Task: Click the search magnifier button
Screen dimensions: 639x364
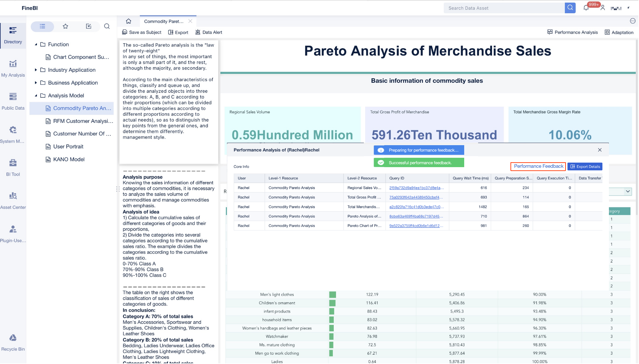Action: (570, 8)
